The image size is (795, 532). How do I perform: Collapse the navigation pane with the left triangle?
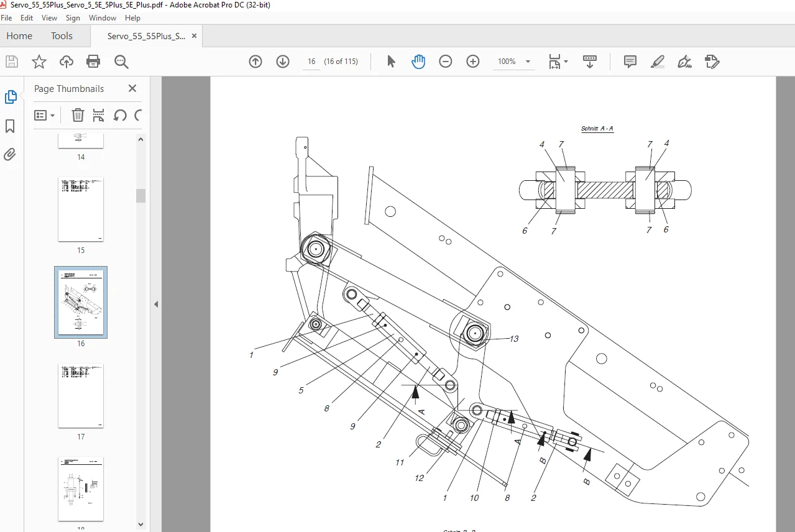pos(156,304)
